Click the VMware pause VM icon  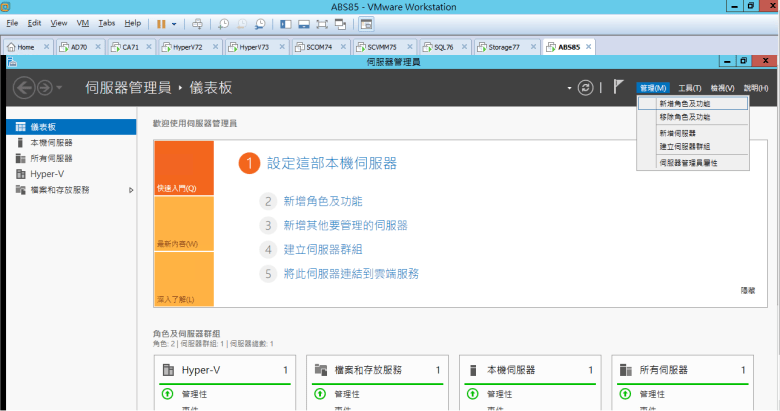161,23
